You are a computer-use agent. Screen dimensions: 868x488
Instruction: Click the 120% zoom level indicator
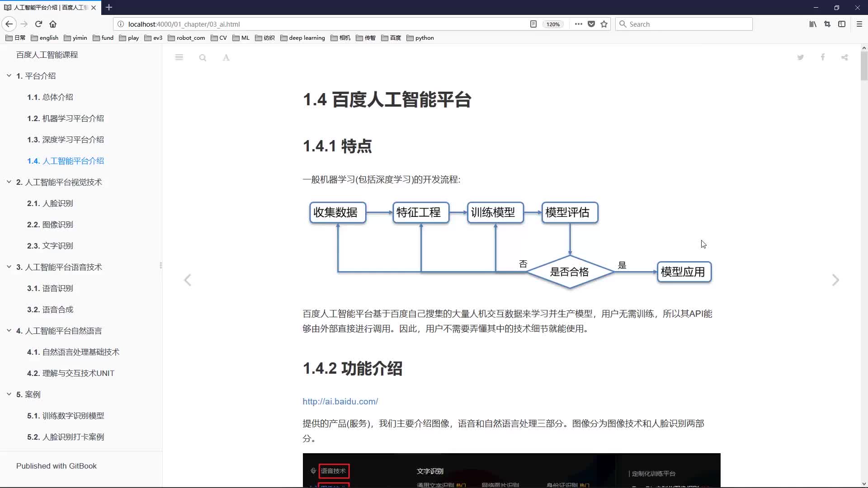coord(553,24)
